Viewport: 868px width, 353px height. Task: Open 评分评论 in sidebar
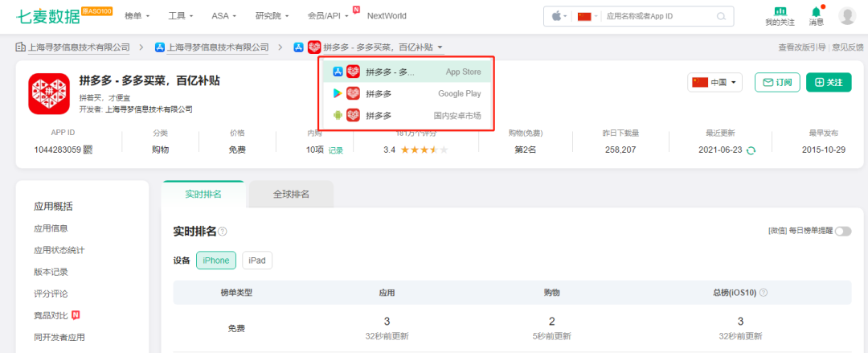coord(51,293)
